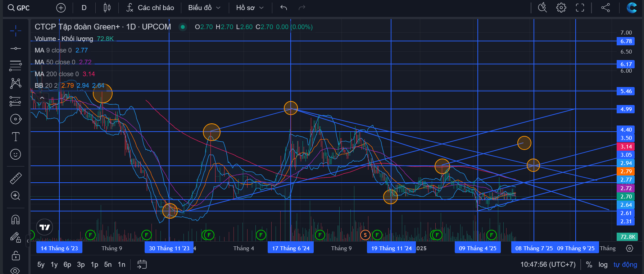Screen dimensions: 644x274
Task: Click the blue C logo icon
Action: point(631,8)
